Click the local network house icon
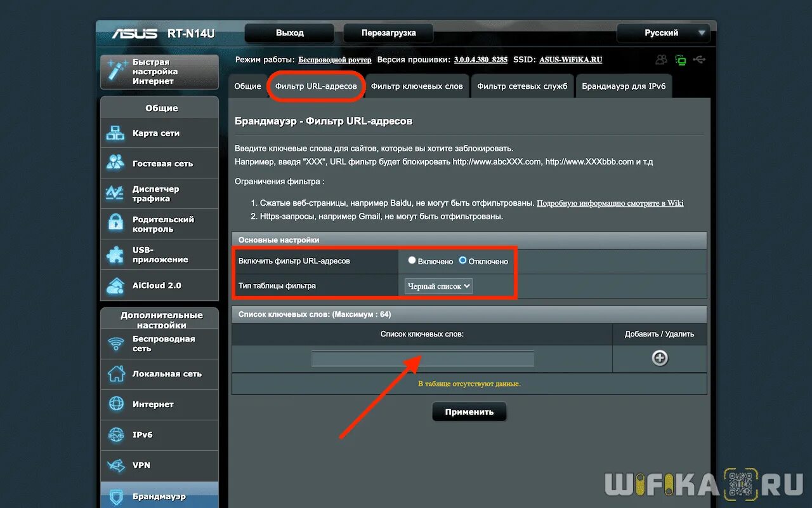Image resolution: width=812 pixels, height=508 pixels. point(116,374)
